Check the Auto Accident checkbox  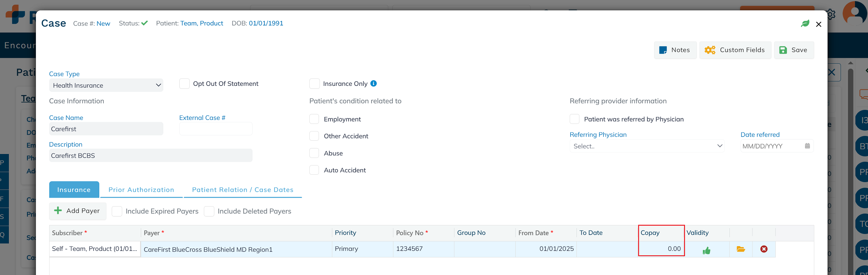(x=314, y=170)
